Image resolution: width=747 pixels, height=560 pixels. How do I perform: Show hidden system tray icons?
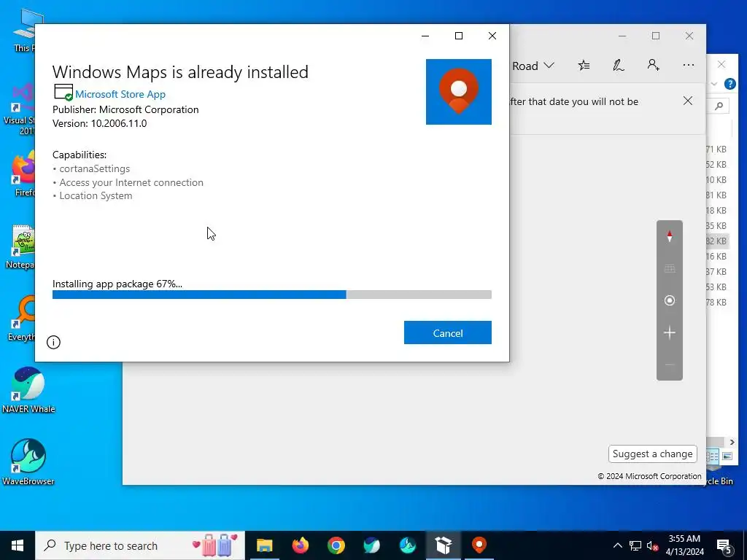tap(617, 545)
